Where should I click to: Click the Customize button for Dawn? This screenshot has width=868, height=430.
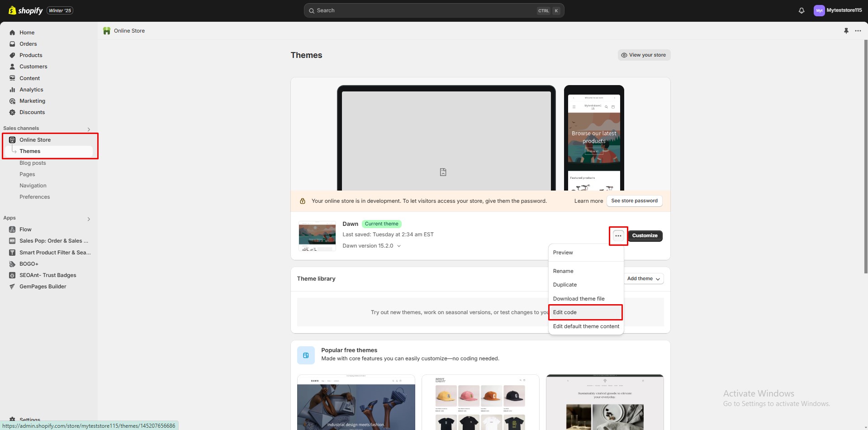(x=645, y=235)
